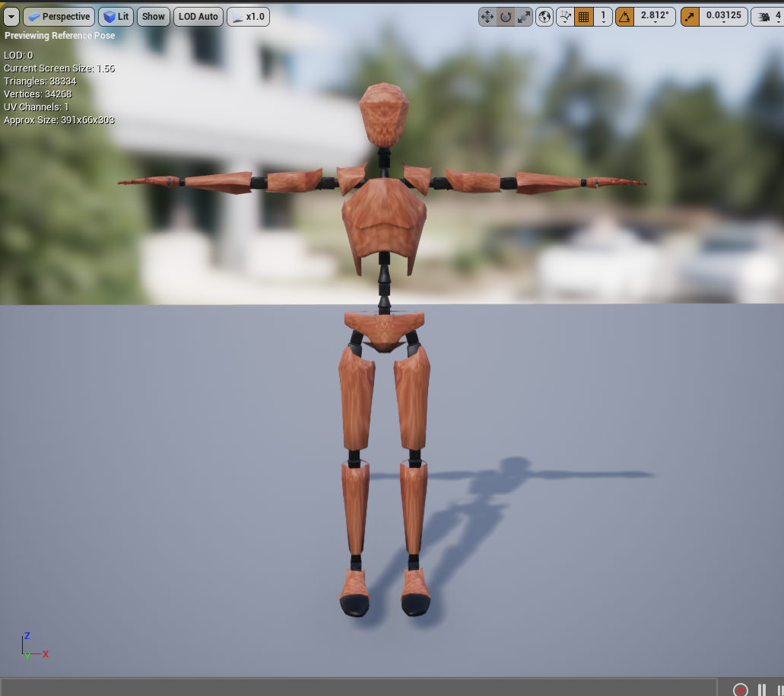Open the viewport options dropdown arrow
Viewport: 784px width, 696px height.
(11, 17)
